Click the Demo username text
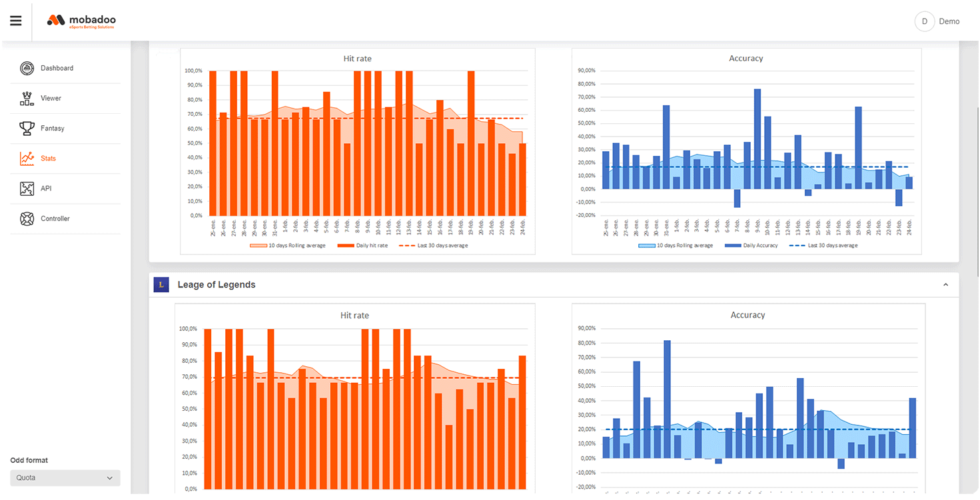 coord(949,21)
